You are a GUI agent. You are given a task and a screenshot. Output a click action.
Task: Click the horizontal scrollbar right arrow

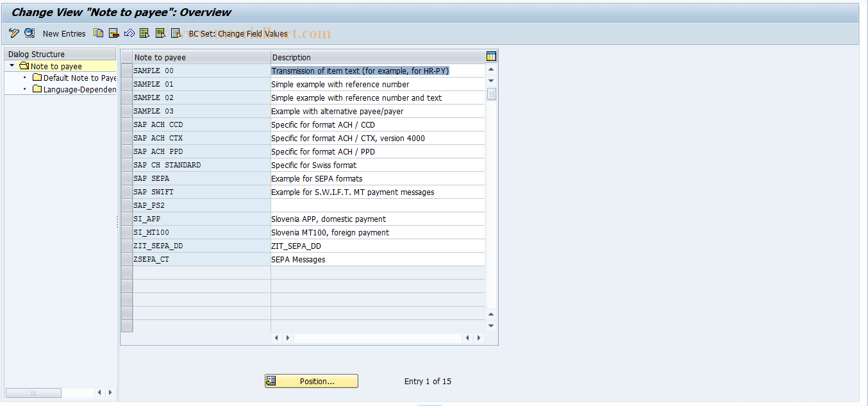point(478,337)
